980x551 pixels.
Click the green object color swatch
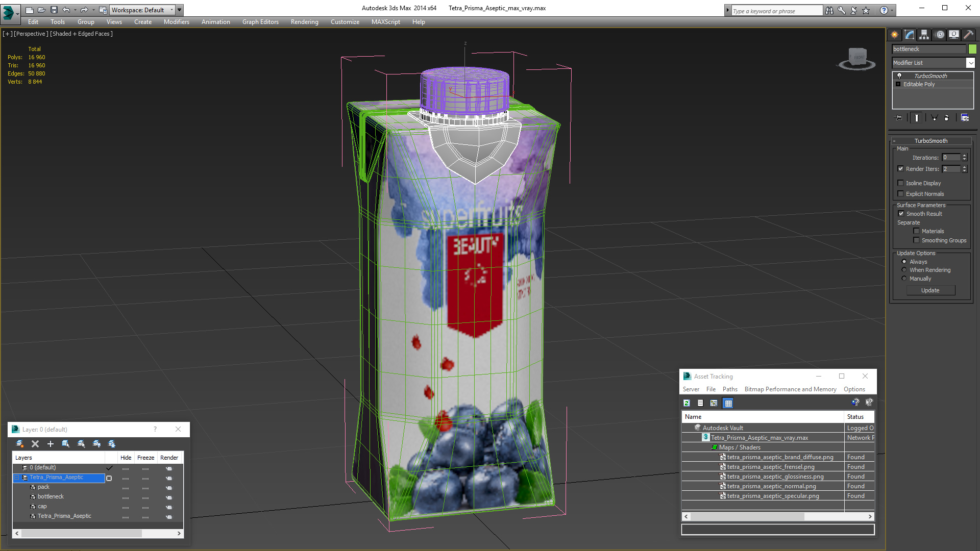coord(972,49)
